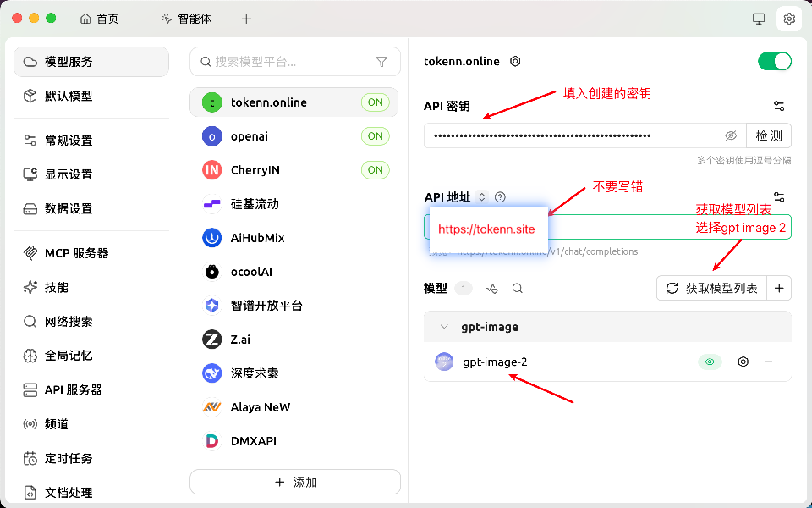Open API 服务器 section

coord(91,389)
